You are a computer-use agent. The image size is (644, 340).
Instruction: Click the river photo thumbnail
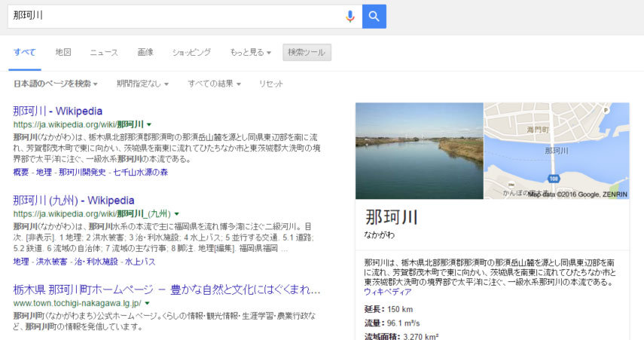420,151
